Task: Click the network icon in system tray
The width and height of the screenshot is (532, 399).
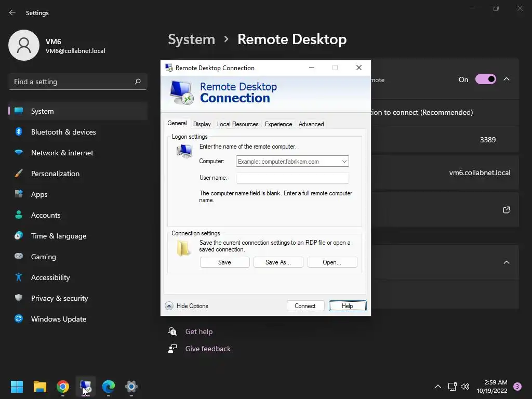Action: [452, 387]
